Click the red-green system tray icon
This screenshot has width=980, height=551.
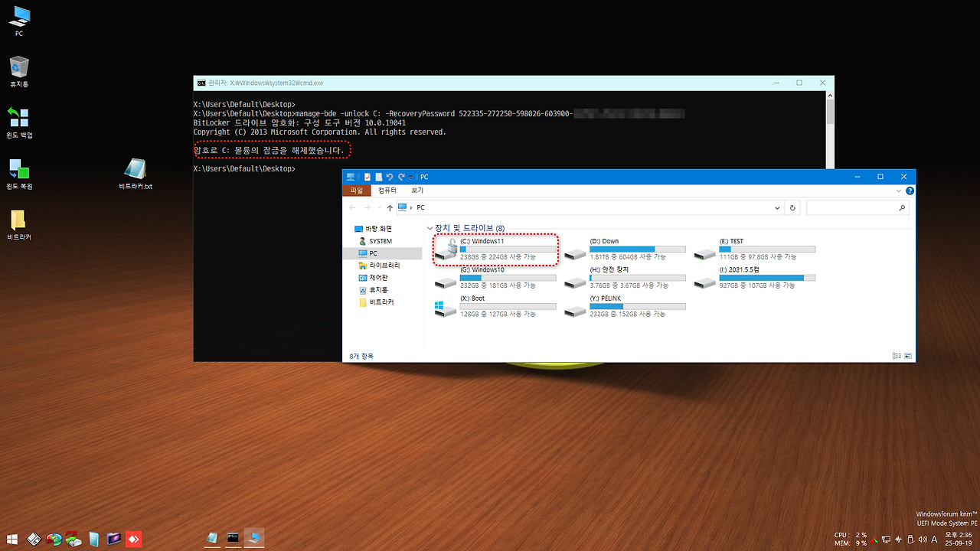pos(874,540)
